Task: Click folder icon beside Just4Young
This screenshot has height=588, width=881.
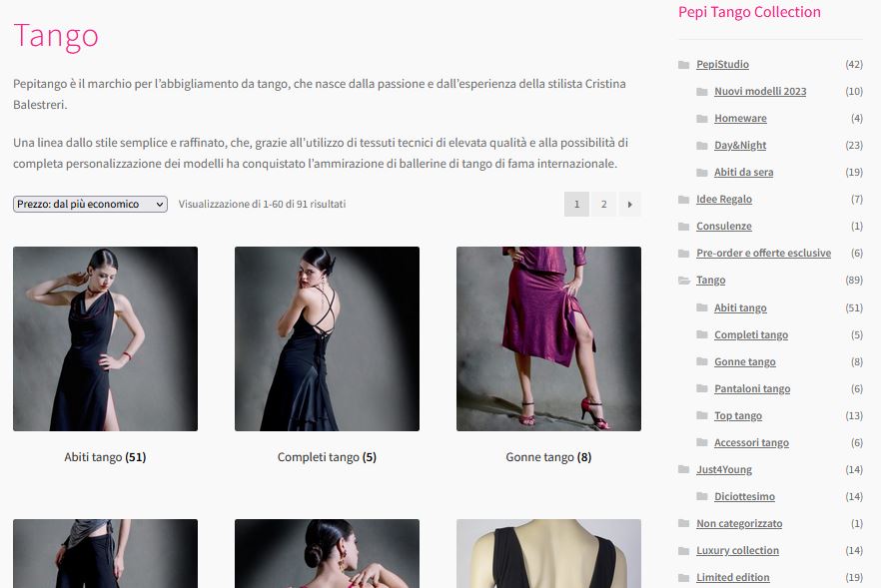Action: point(684,469)
